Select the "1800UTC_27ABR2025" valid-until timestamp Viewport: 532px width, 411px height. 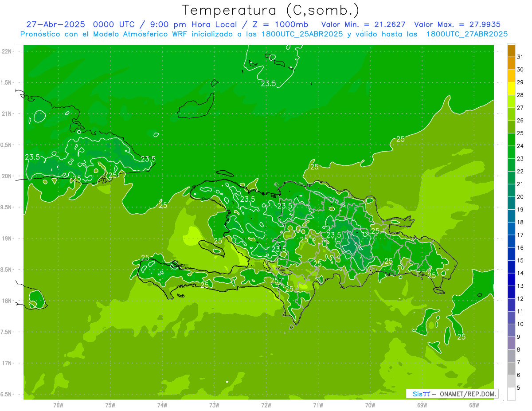click(x=467, y=34)
